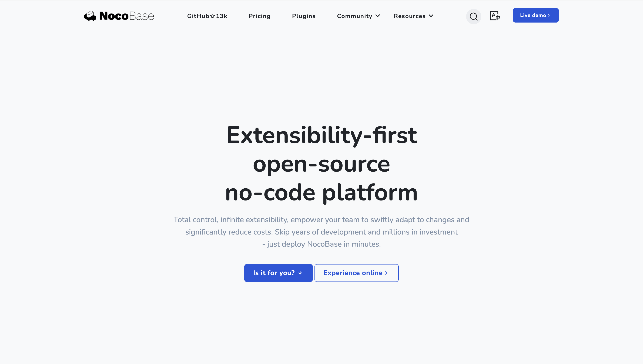Click the Experience online button
643x364 pixels.
point(356,273)
